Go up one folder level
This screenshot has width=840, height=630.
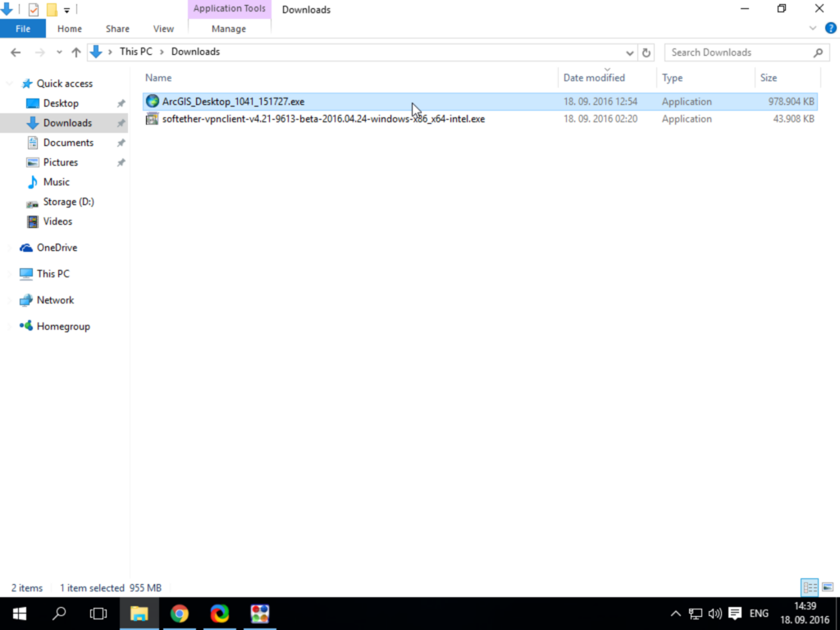76,52
